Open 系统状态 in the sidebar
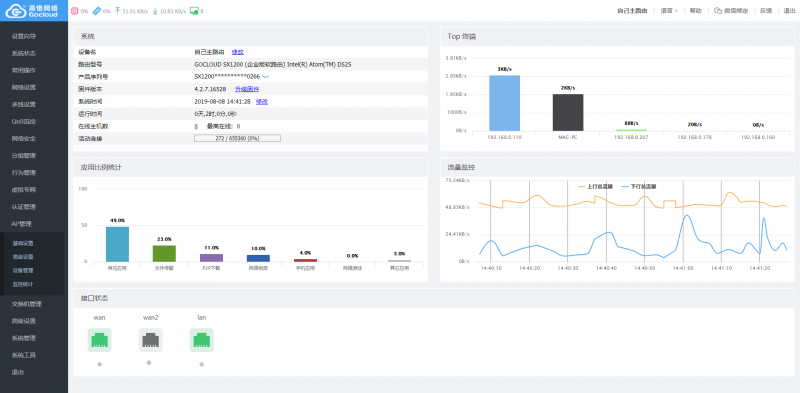 pyautogui.click(x=23, y=53)
